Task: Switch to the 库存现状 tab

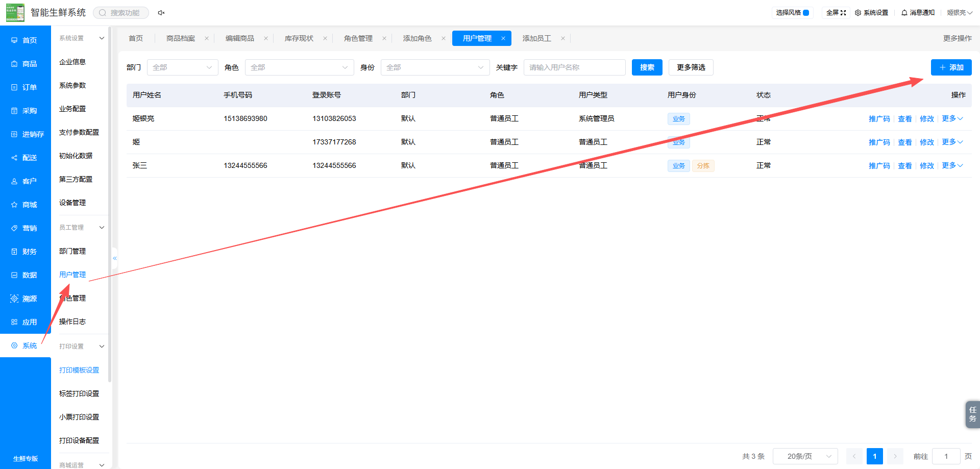Action: point(299,38)
